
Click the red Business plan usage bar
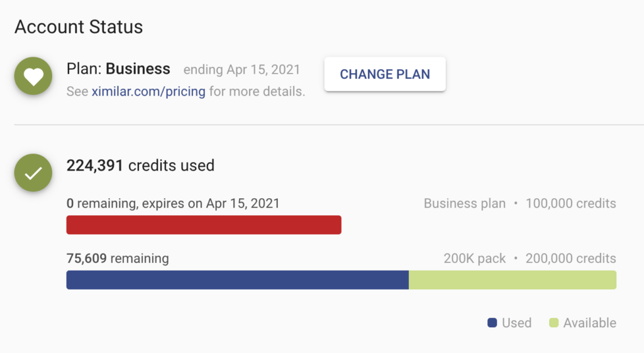204,225
